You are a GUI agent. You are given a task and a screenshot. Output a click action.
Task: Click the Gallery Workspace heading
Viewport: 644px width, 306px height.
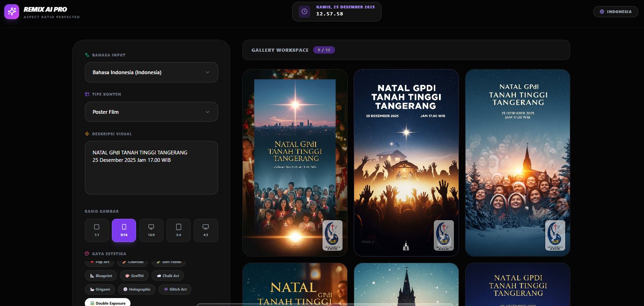point(280,50)
